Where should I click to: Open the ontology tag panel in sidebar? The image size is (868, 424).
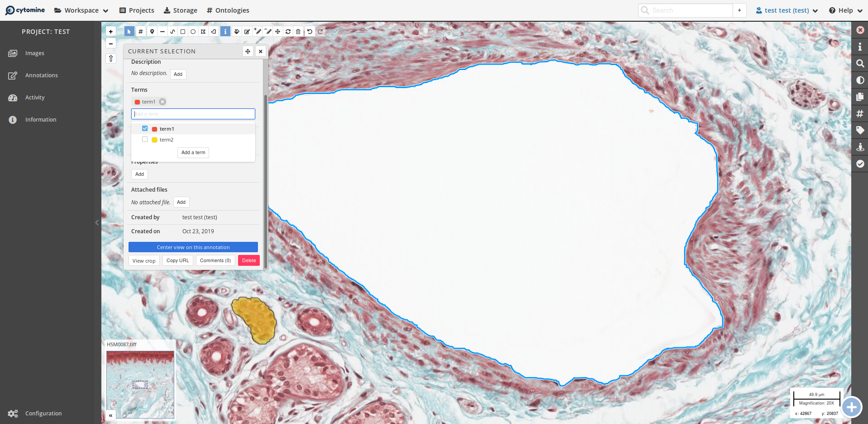(x=860, y=131)
